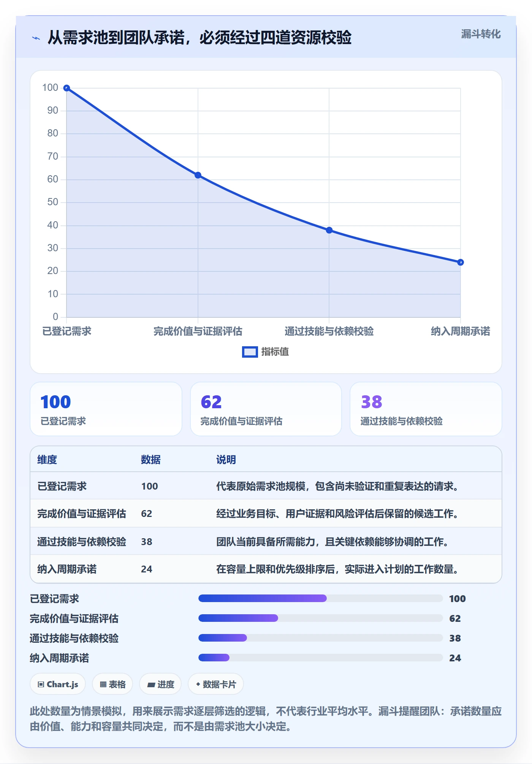Select the 数据卡片 chip

point(215,684)
